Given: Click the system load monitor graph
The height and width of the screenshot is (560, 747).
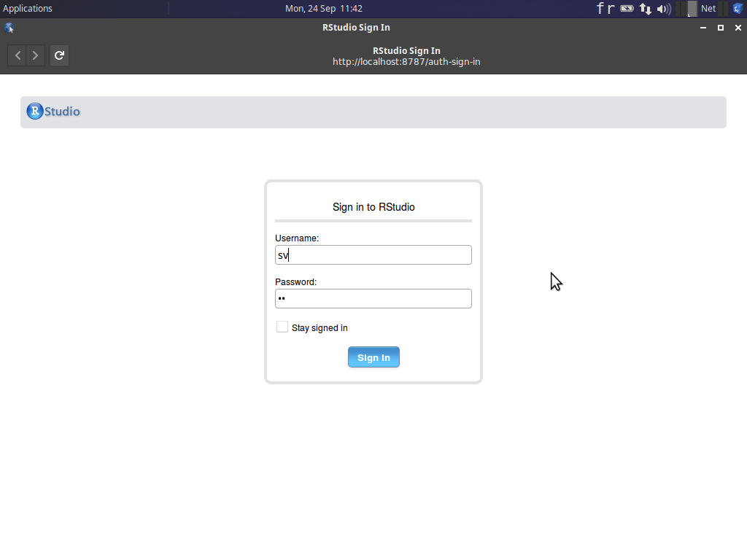Looking at the screenshot, I should point(687,9).
